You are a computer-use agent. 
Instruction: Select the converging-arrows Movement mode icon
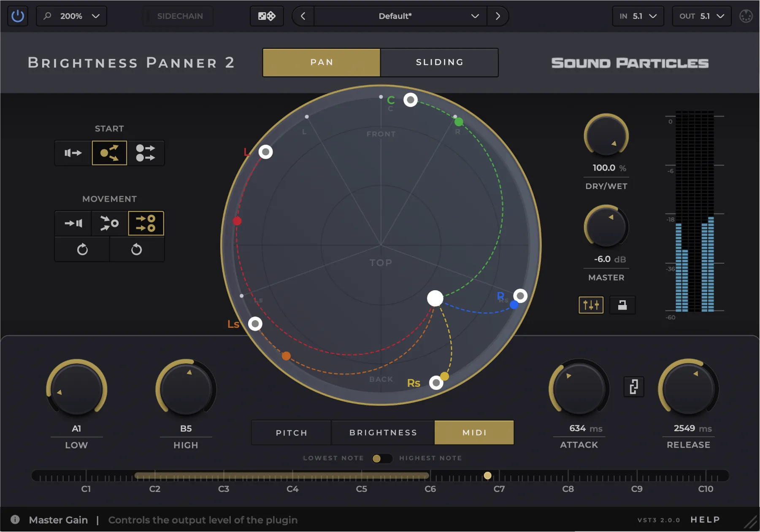(x=109, y=223)
